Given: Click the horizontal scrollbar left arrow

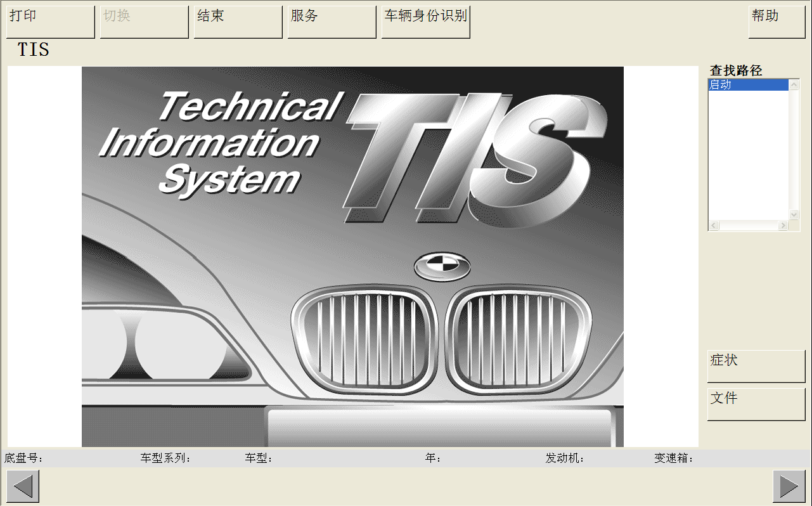Looking at the screenshot, I should click(x=714, y=226).
